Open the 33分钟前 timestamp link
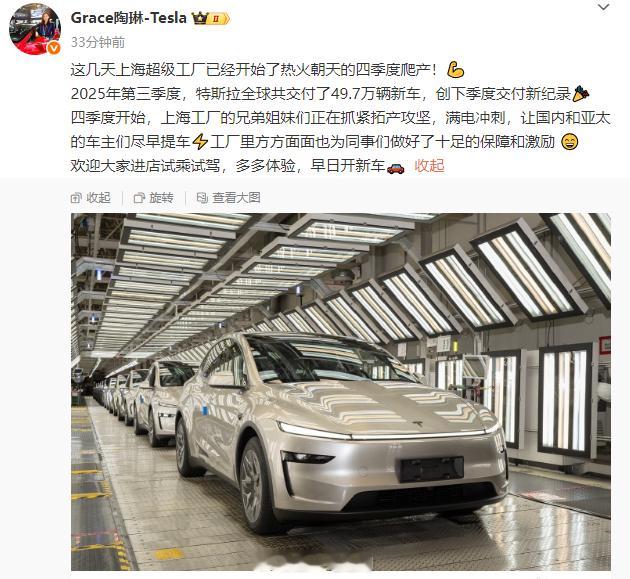Viewport: 630px width, 579px height. click(98, 42)
